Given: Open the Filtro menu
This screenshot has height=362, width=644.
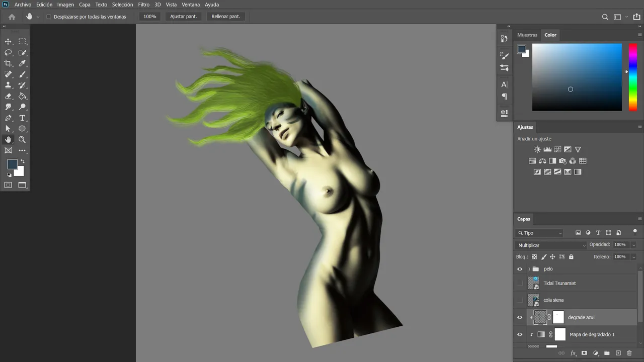Looking at the screenshot, I should coord(144,5).
